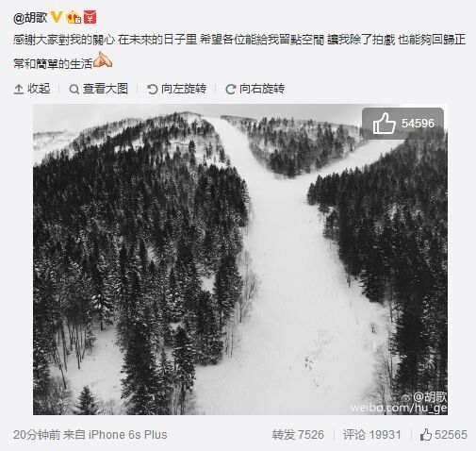Click the snowy ski slope photo

(240, 259)
